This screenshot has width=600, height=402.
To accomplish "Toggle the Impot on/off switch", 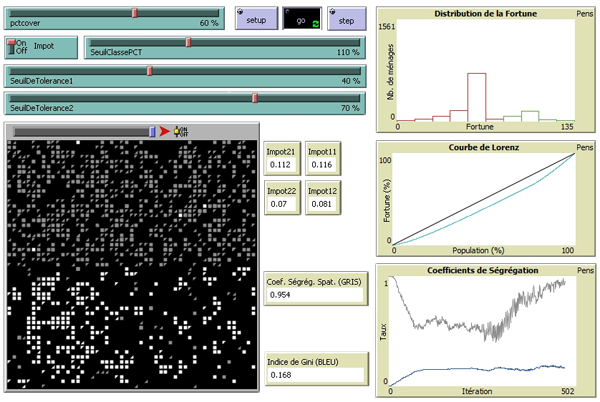I will coord(12,47).
